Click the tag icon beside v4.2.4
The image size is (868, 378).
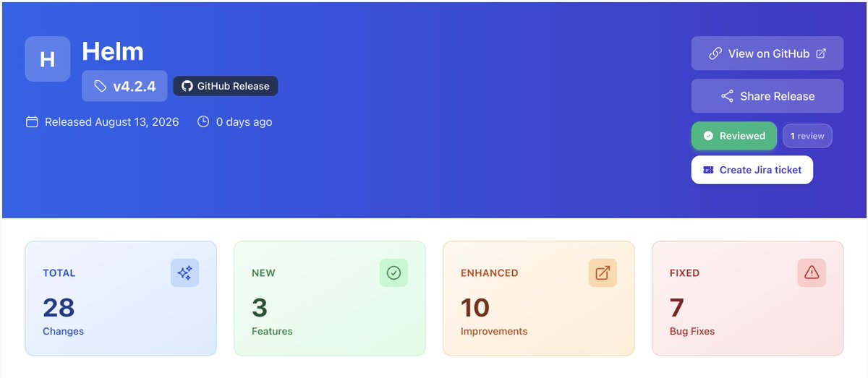(100, 87)
